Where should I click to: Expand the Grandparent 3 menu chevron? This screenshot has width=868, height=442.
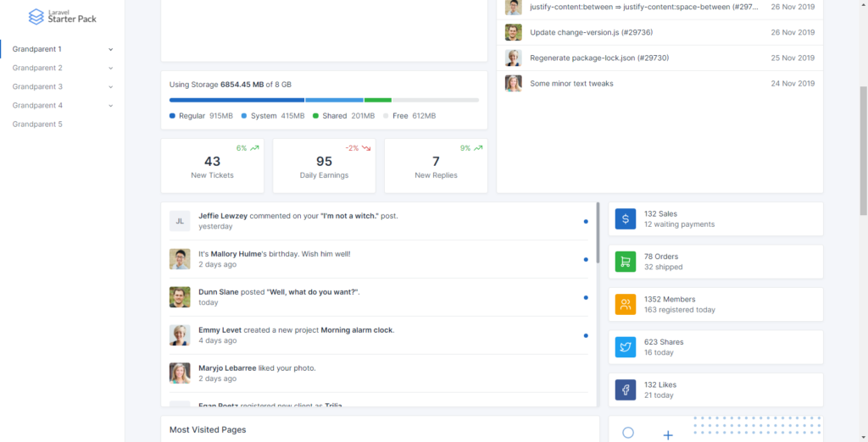coord(111,87)
